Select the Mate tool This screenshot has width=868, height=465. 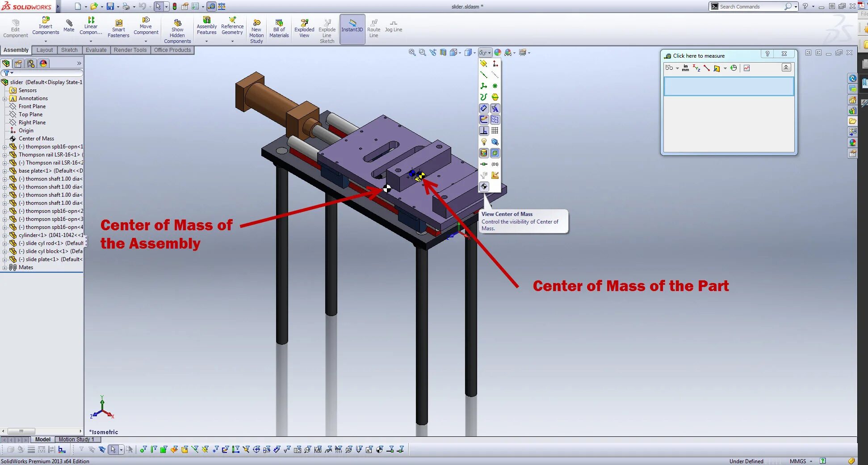pyautogui.click(x=69, y=25)
